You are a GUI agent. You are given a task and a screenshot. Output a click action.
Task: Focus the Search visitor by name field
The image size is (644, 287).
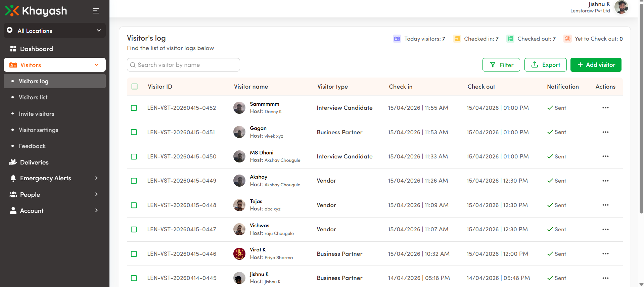point(183,65)
